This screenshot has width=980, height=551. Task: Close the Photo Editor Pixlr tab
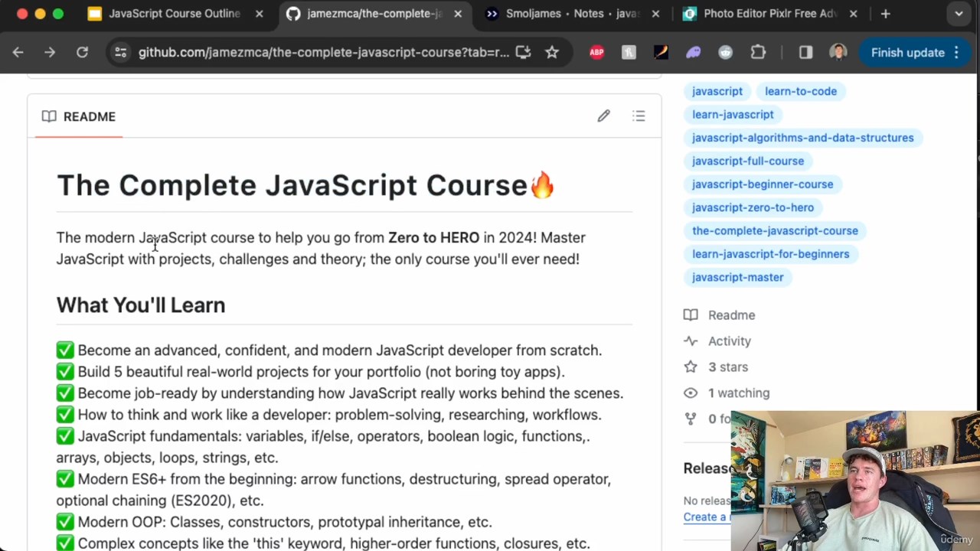coord(853,13)
